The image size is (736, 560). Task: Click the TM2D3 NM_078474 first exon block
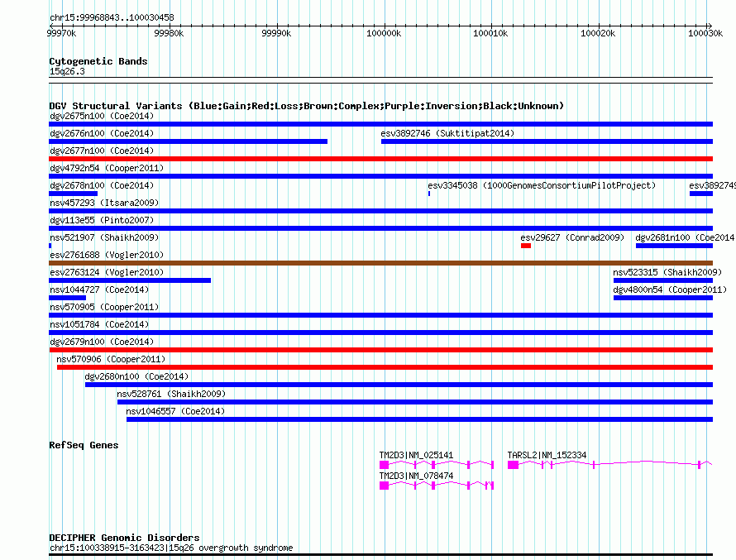click(384, 486)
